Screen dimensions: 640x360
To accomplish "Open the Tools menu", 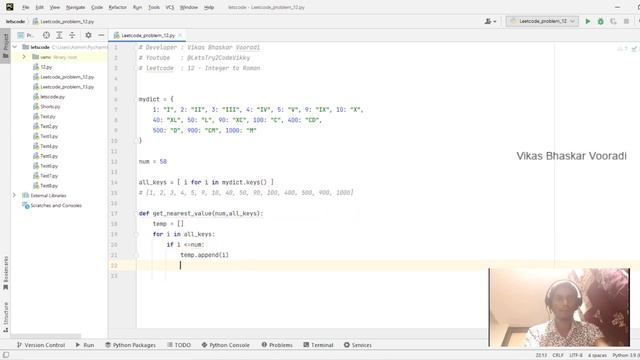I will coord(154,7).
